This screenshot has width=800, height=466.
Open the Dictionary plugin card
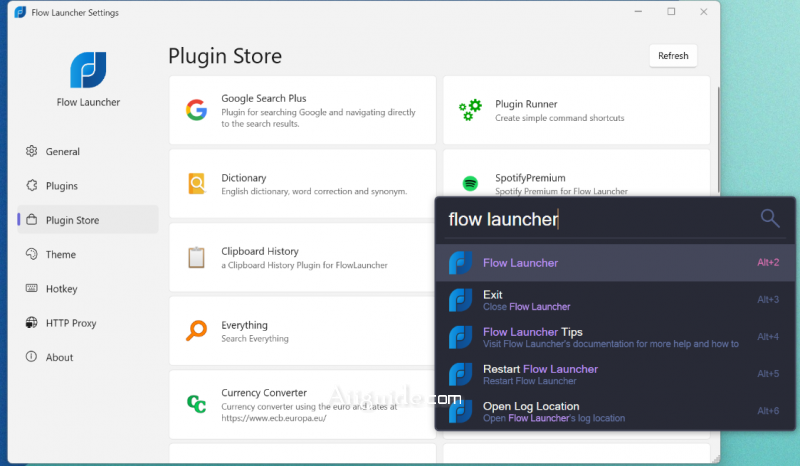point(303,184)
